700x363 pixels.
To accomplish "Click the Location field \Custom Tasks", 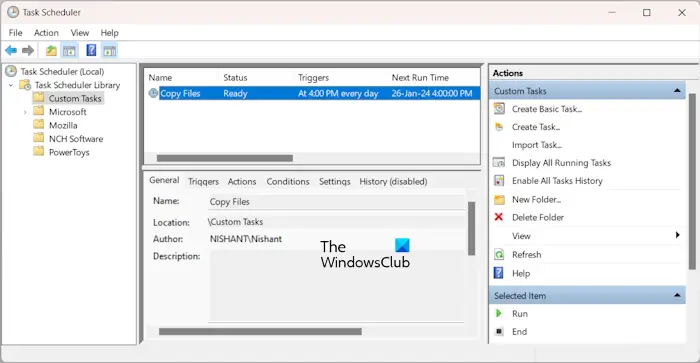I will (x=336, y=222).
